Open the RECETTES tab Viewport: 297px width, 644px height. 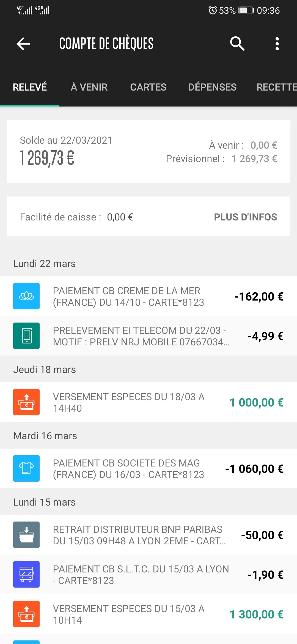277,87
